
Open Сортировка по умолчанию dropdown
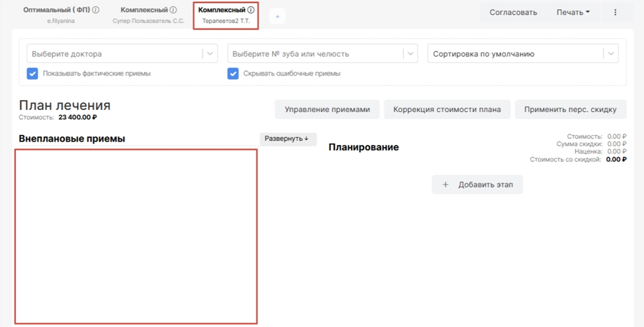click(x=523, y=54)
